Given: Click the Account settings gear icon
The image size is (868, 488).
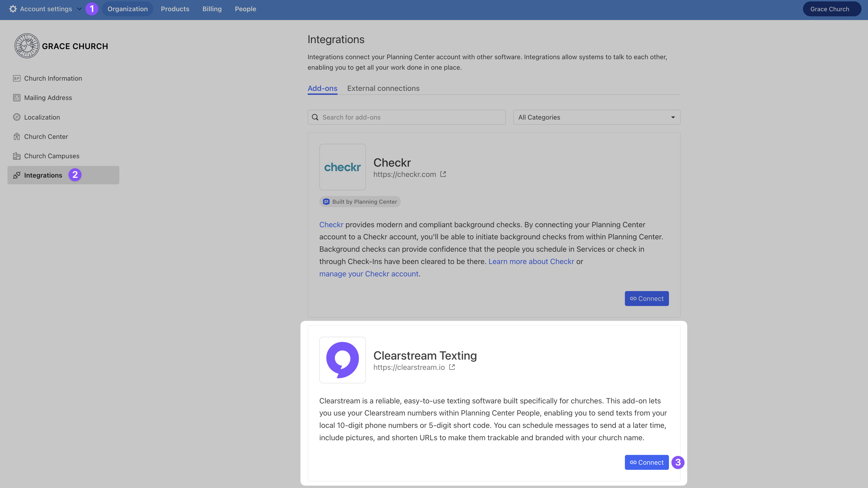Looking at the screenshot, I should pos(13,9).
